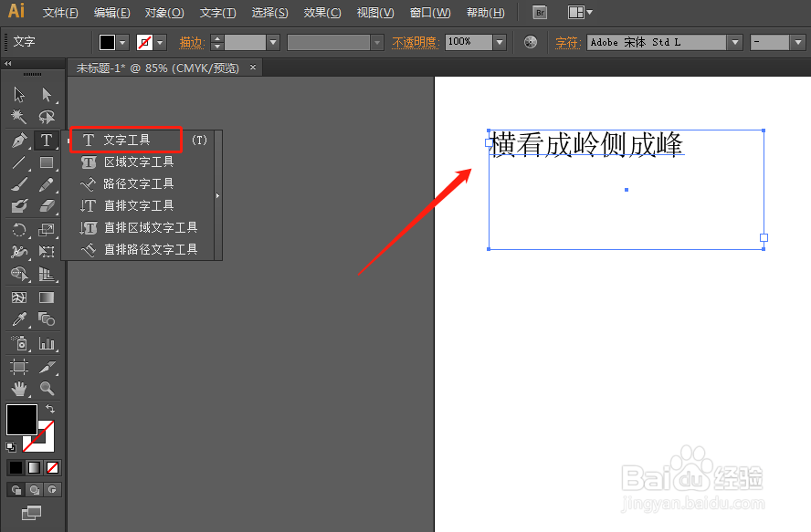
Task: Open stroke color dropdown in control bar
Action: coord(160,42)
